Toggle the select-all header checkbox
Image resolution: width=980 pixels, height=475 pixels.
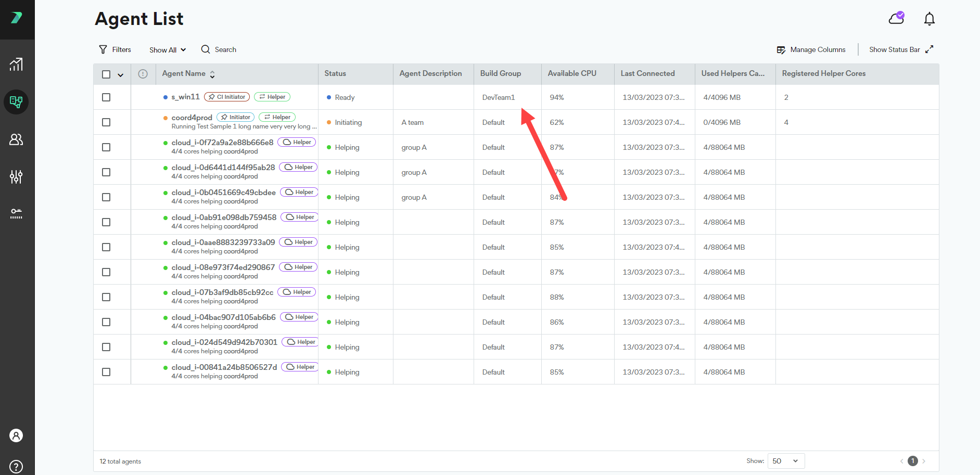click(x=106, y=74)
